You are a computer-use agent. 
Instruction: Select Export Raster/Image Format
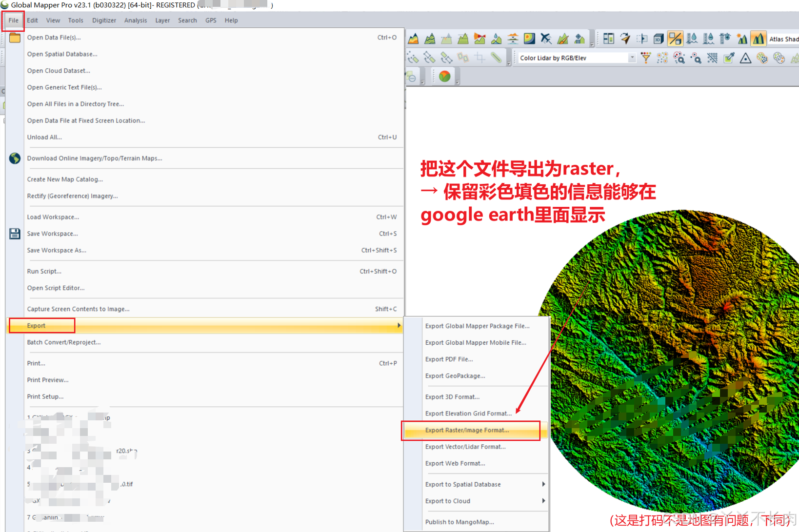[x=476, y=430]
